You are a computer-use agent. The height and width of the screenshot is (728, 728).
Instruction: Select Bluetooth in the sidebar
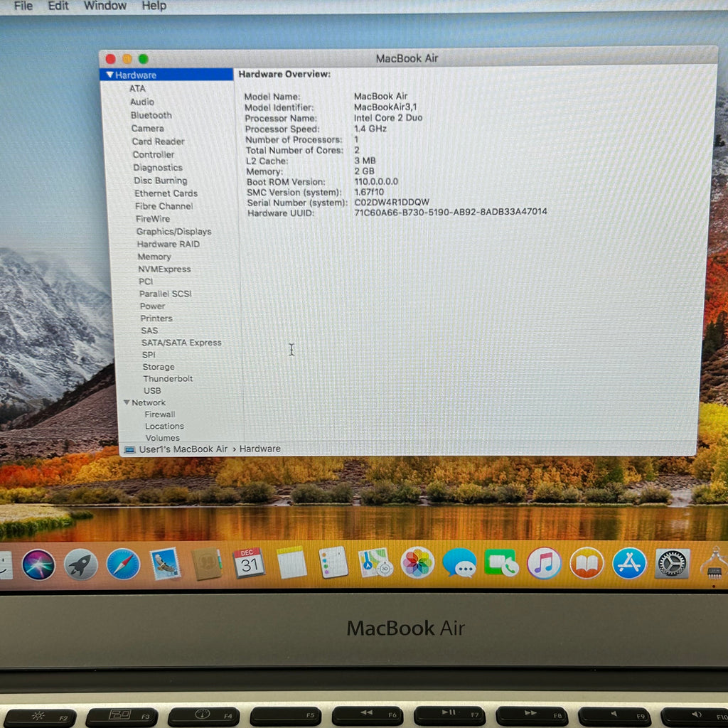click(151, 115)
